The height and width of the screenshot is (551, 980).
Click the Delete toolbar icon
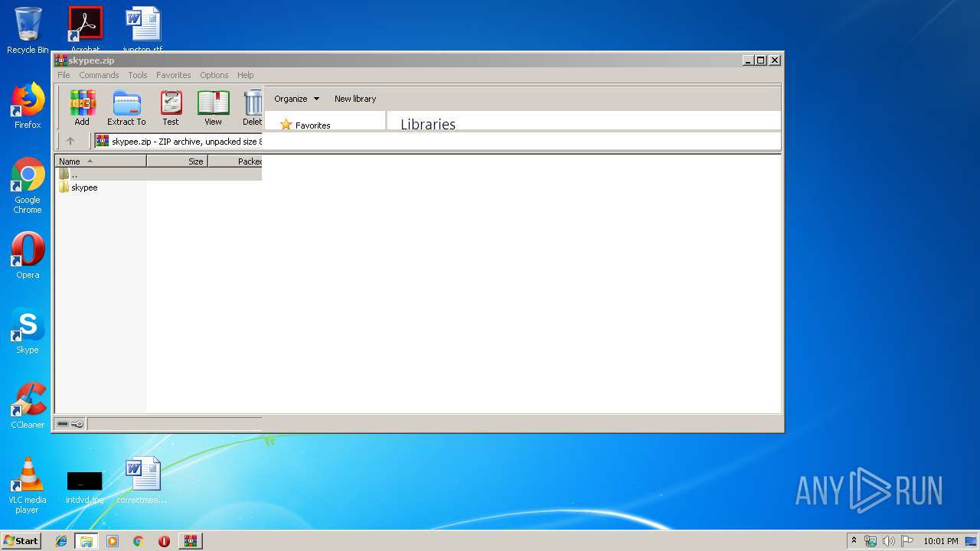(252, 108)
